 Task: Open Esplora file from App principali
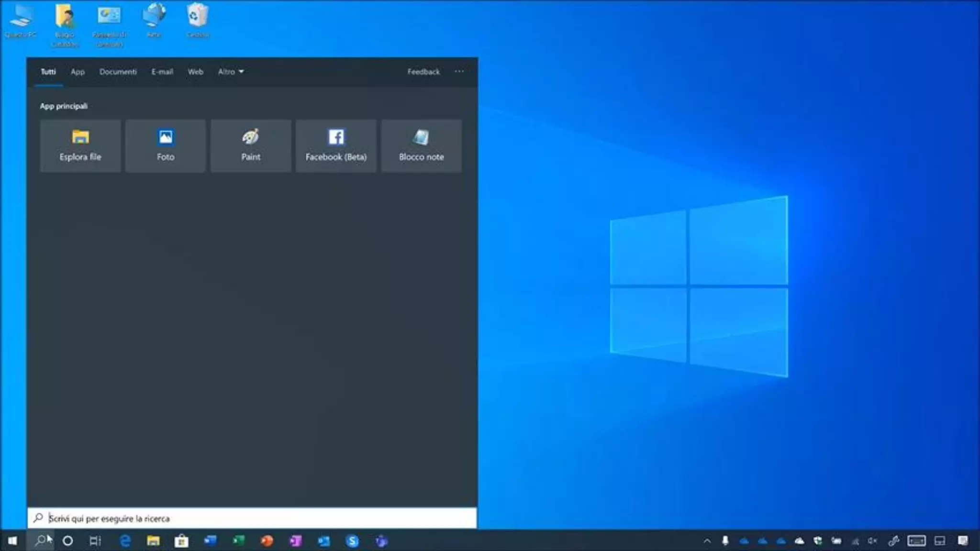80,145
